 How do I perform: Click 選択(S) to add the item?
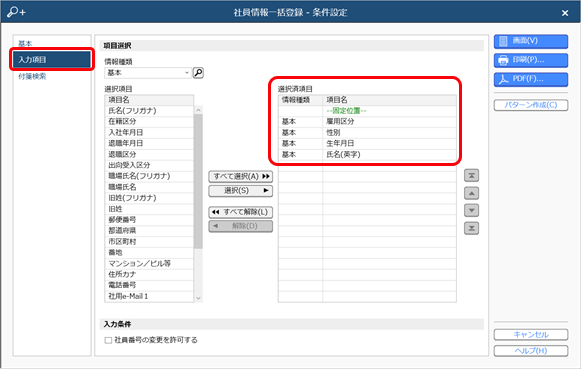tap(240, 190)
